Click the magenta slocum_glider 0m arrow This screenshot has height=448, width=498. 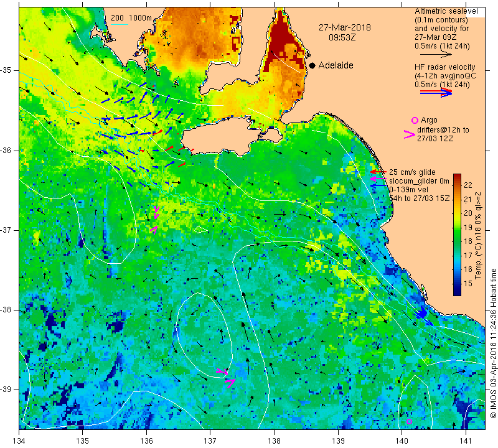(x=378, y=179)
